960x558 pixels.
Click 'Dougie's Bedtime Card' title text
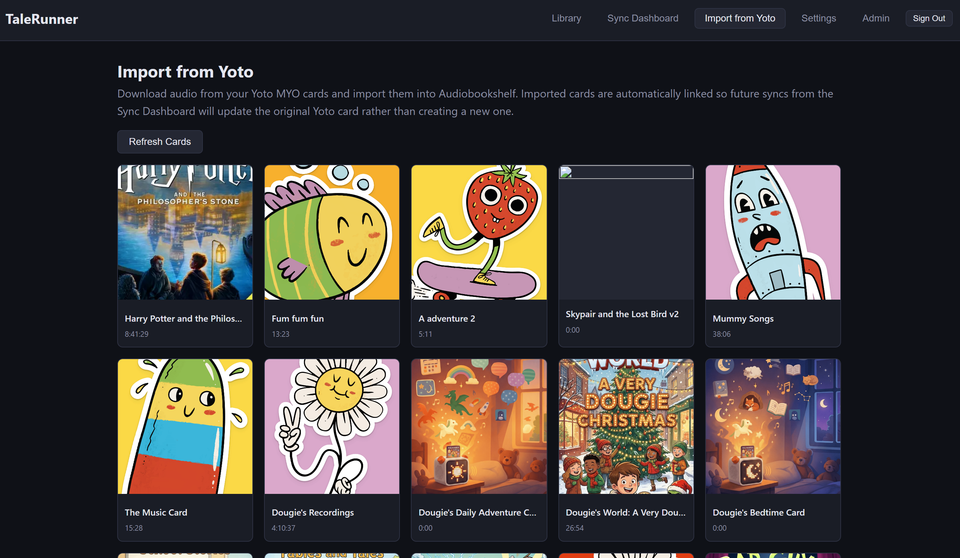(759, 513)
